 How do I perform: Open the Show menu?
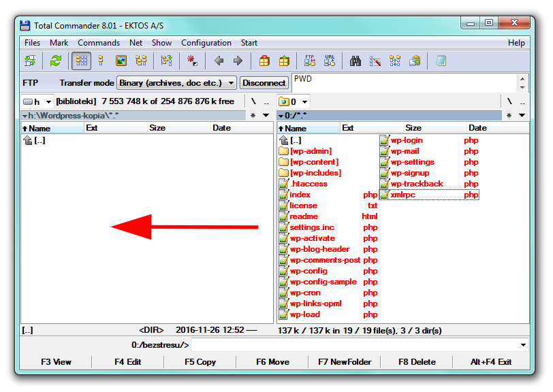coord(161,43)
